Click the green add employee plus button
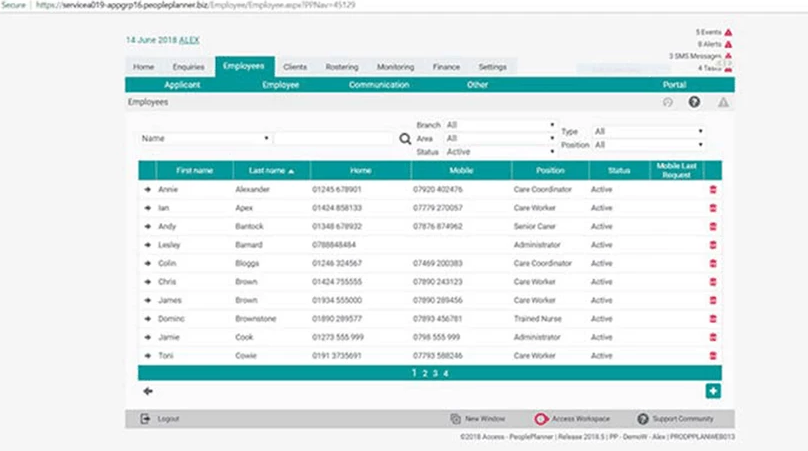The height and width of the screenshot is (451, 808). coord(713,391)
